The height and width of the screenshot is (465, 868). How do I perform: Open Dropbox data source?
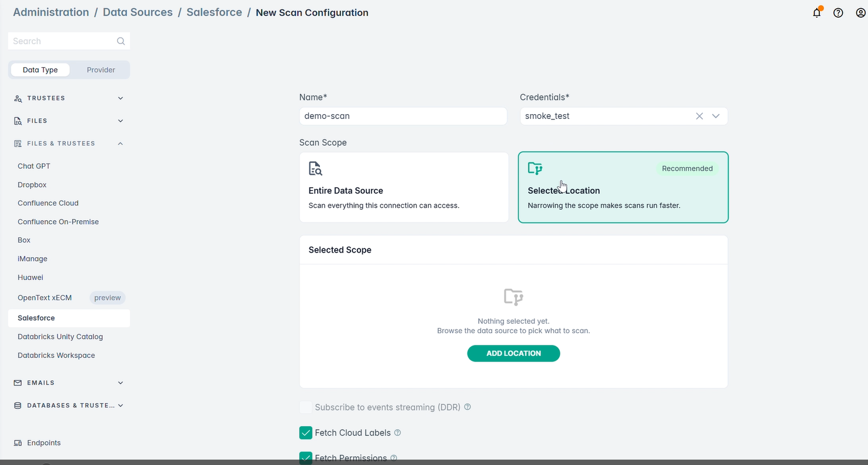point(32,185)
